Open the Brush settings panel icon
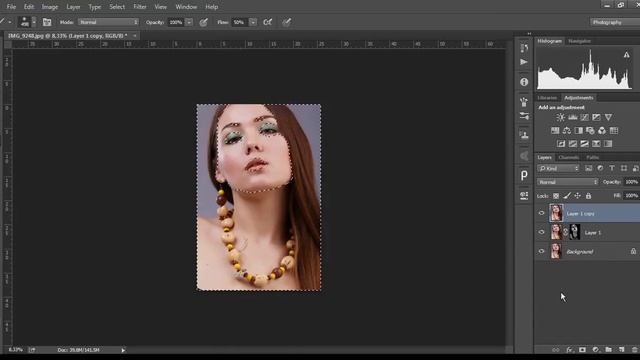 524,116
